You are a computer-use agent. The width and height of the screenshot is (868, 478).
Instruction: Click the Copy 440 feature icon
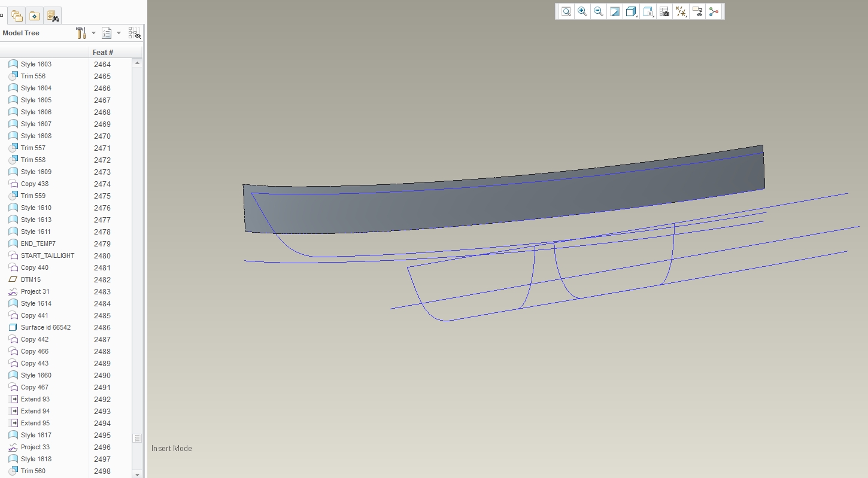(x=13, y=267)
